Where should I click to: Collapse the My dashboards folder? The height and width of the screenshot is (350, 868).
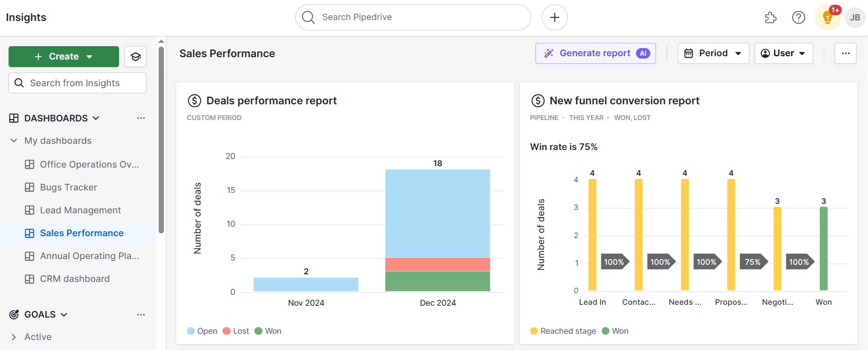(x=14, y=140)
